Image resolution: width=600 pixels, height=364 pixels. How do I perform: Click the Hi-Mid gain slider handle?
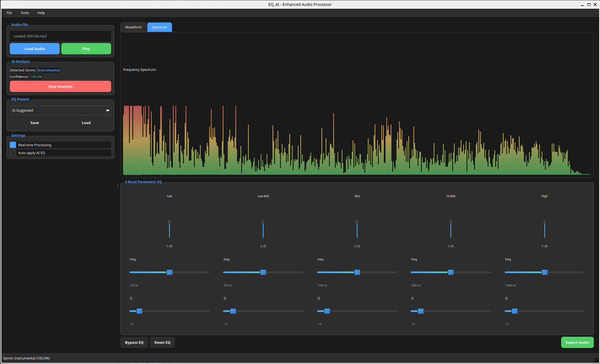451,222
